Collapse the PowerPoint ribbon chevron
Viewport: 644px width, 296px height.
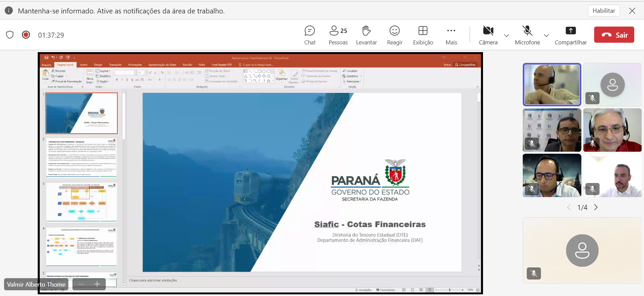pos(477,87)
